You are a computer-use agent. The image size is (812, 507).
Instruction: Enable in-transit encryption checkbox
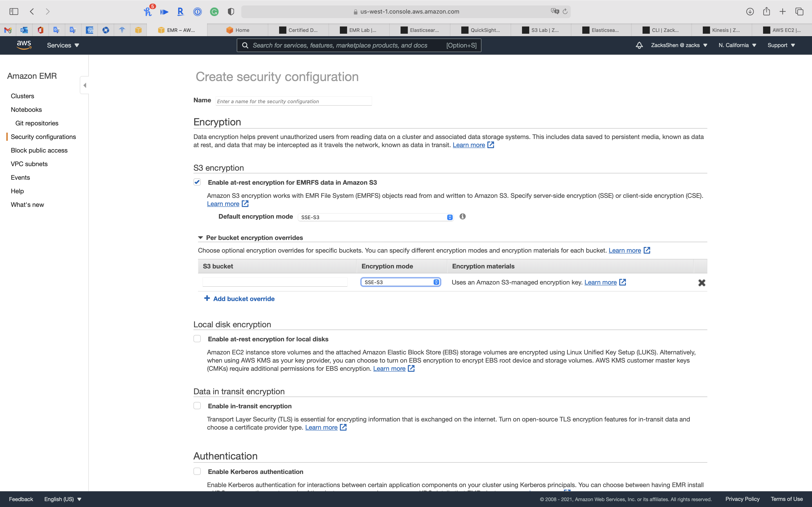[197, 406]
